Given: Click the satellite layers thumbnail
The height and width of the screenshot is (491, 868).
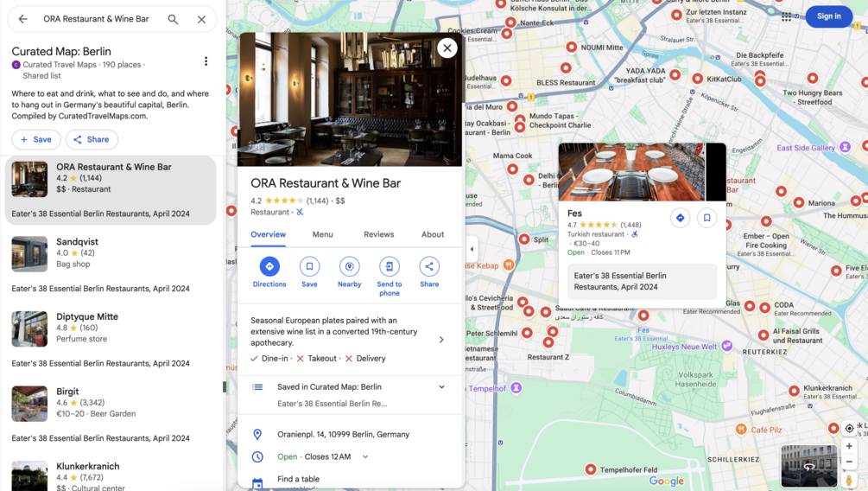Looking at the screenshot, I should coord(808,466).
